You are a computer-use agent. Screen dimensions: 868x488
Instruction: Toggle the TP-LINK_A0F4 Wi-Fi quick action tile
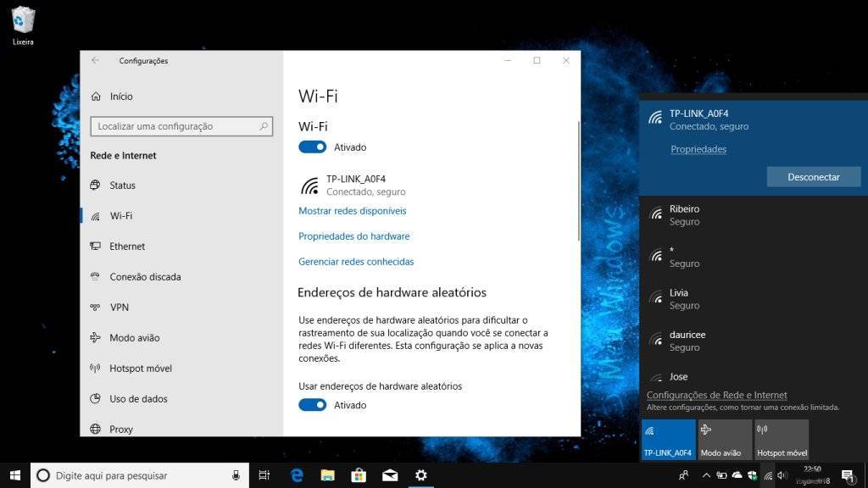point(668,440)
